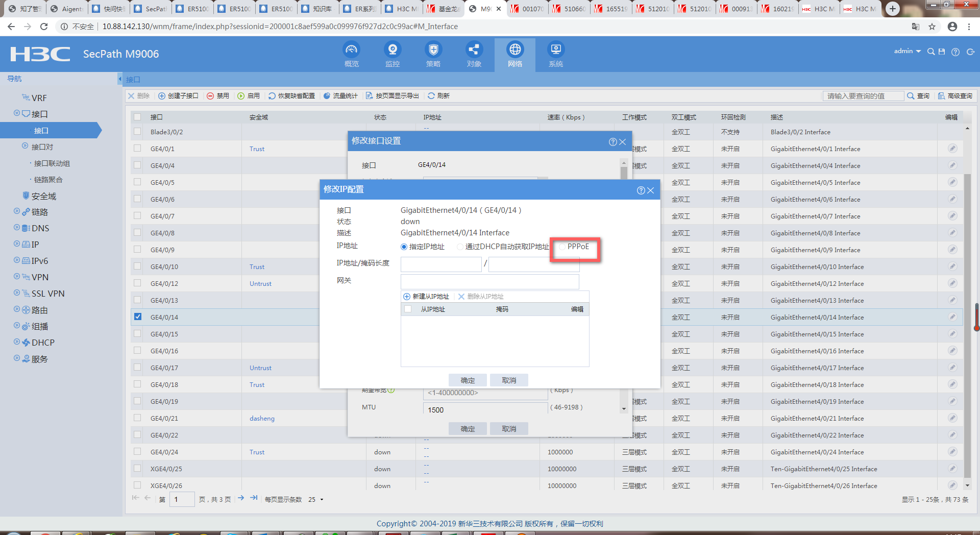Uncheck the GE4/0/14 row checkbox
This screenshot has height=535, width=980.
point(138,317)
